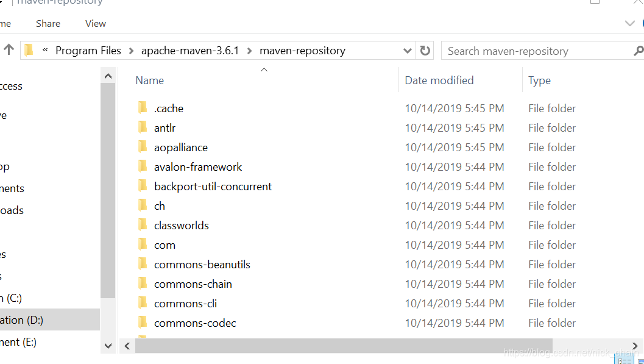Select the classworlds folder icon
Image resolution: width=644 pixels, height=364 pixels.
pos(143,225)
